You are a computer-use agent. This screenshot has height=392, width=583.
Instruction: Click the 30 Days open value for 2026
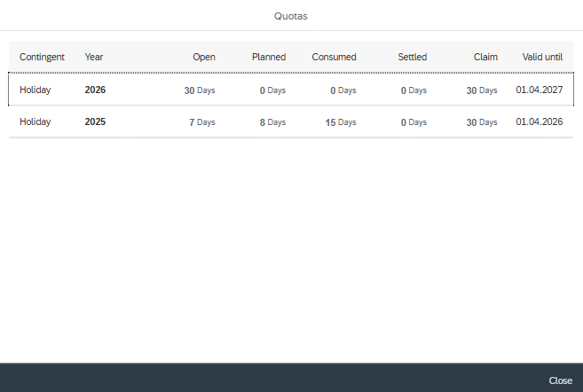pyautogui.click(x=200, y=90)
